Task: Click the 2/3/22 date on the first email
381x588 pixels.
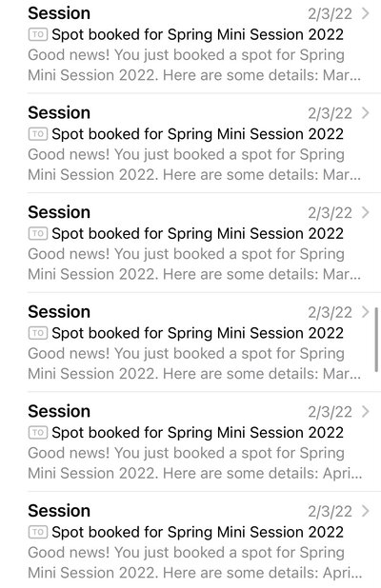Action: [x=330, y=14]
